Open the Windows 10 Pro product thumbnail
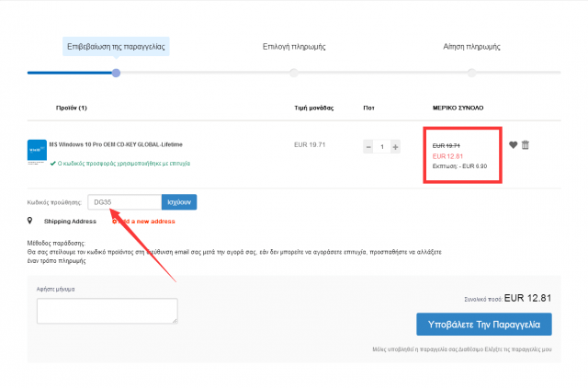The width and height of the screenshot is (588, 388). (x=37, y=151)
